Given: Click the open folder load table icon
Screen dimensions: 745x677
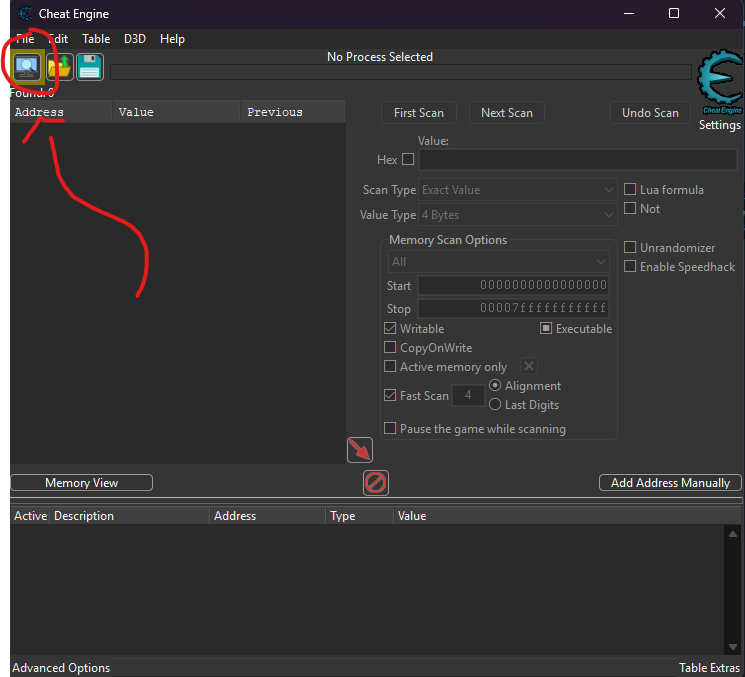Looking at the screenshot, I should point(59,67).
